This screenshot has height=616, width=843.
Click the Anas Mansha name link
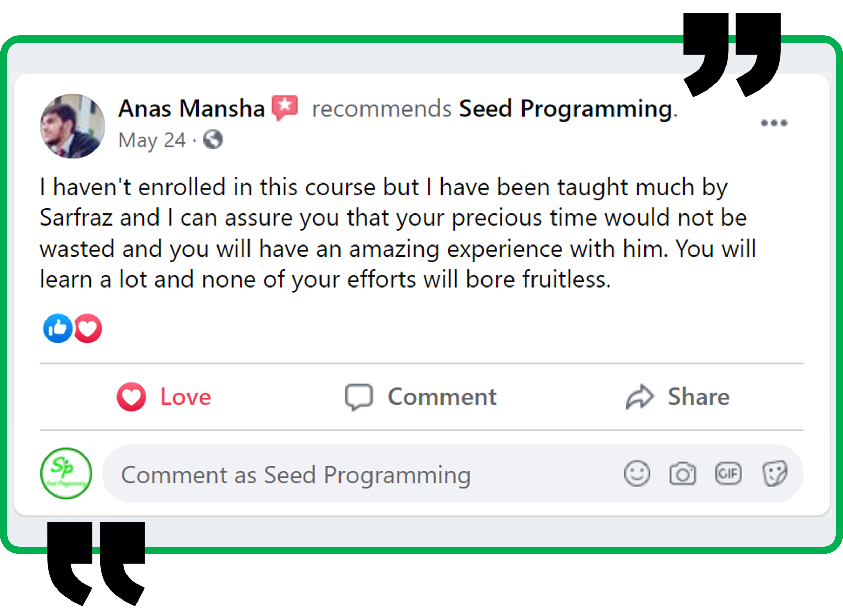click(191, 108)
